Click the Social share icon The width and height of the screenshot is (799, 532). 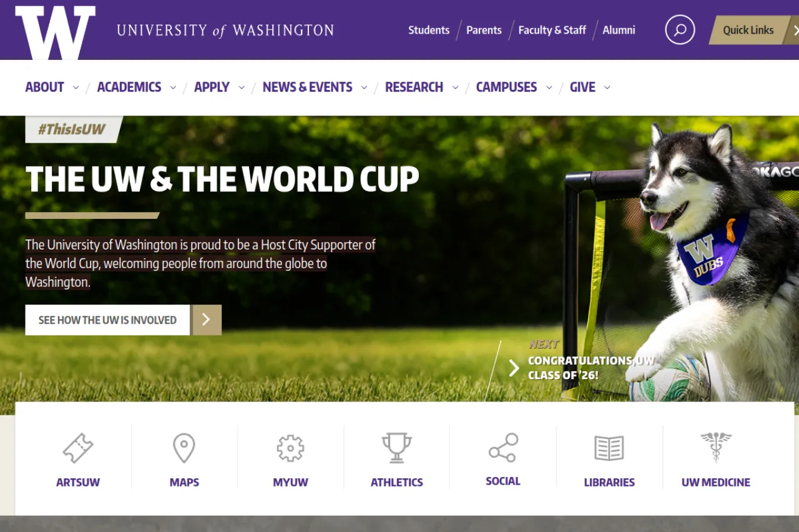503,447
